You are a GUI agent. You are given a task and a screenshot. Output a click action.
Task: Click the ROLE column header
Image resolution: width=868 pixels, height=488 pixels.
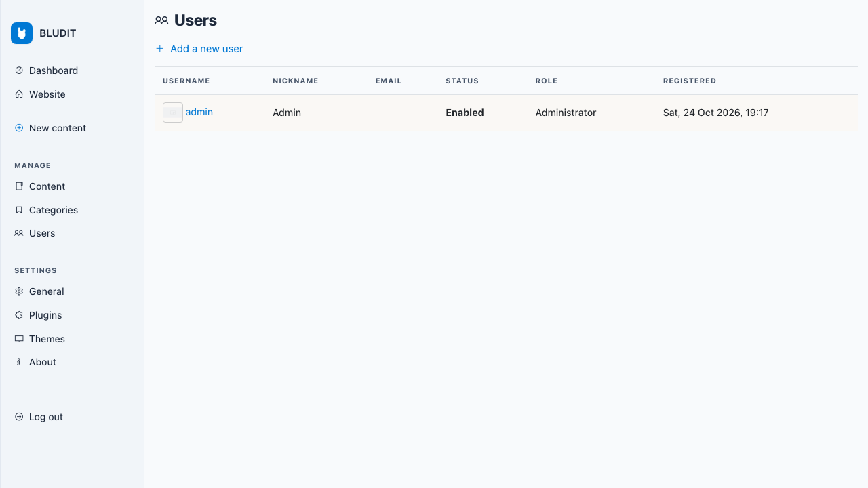(547, 81)
